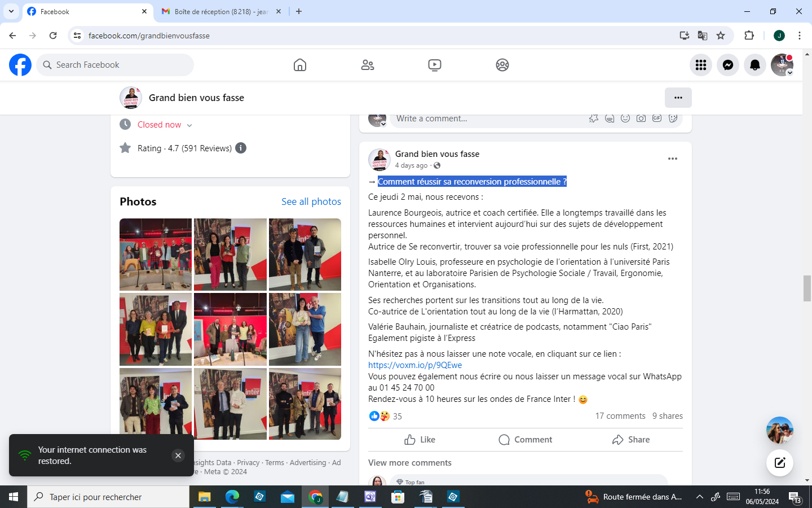Click the page options three-dot button
This screenshot has height=508, width=812.
(x=678, y=98)
